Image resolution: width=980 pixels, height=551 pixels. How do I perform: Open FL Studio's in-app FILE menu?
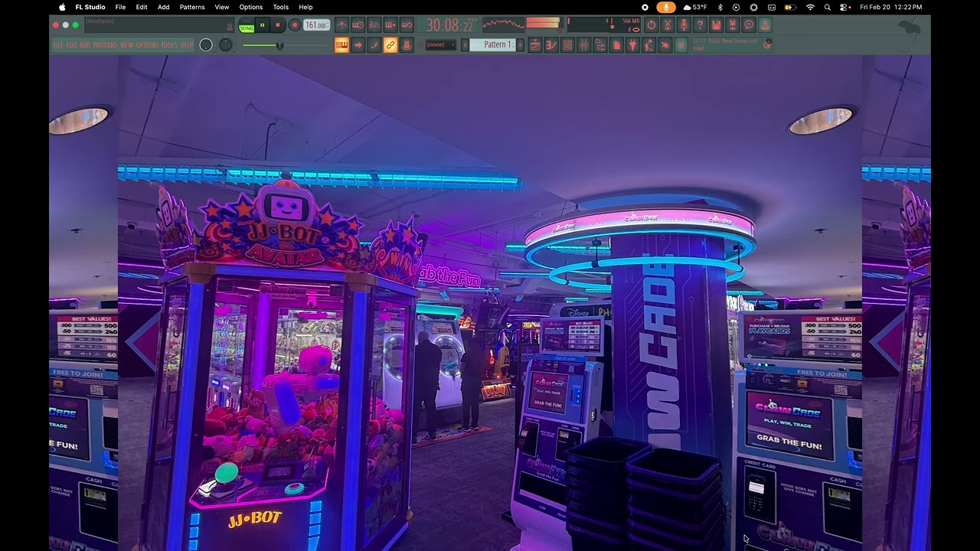pos(58,45)
